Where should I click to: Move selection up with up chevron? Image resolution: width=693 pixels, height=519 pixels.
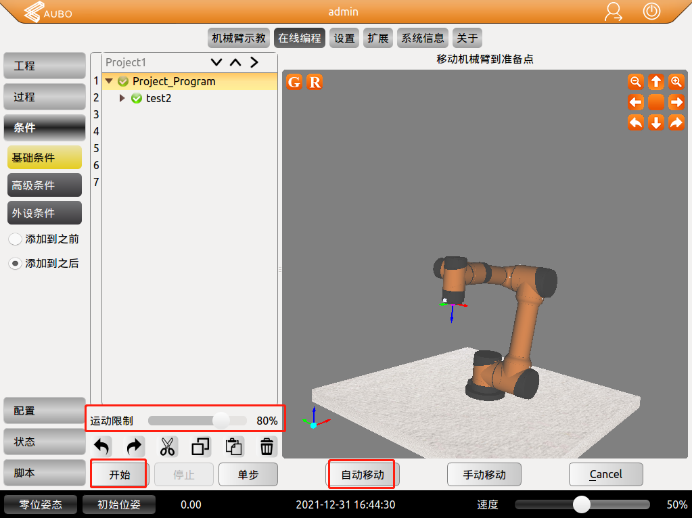[x=235, y=62]
